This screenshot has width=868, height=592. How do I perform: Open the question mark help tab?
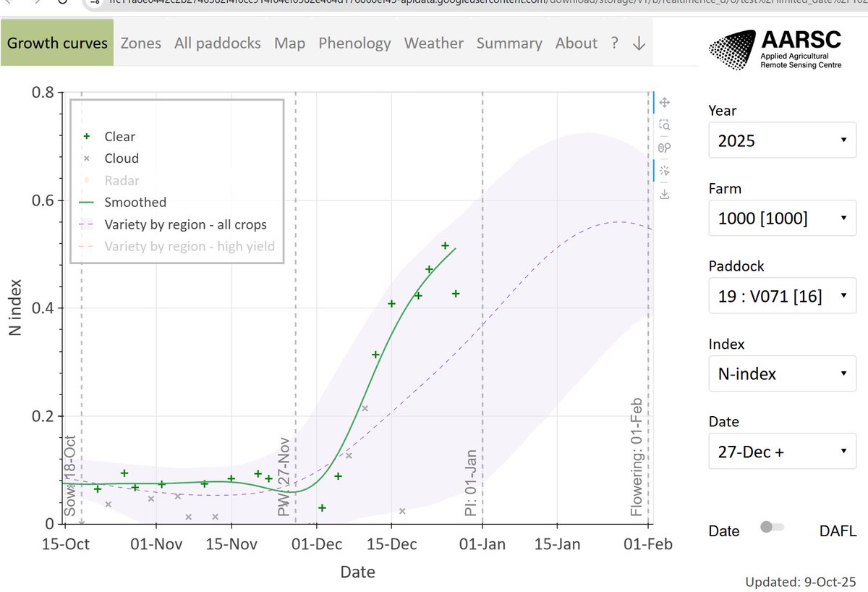tap(614, 43)
